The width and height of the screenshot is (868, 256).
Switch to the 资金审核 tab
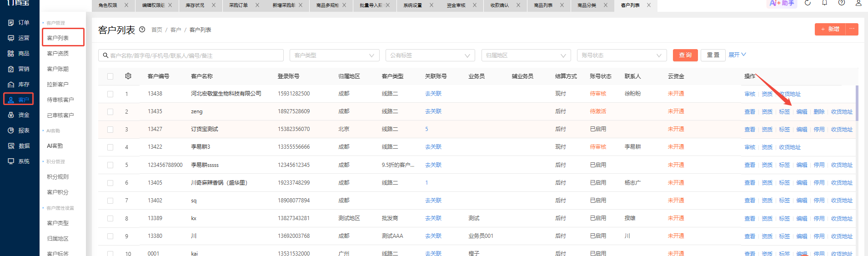[456, 5]
